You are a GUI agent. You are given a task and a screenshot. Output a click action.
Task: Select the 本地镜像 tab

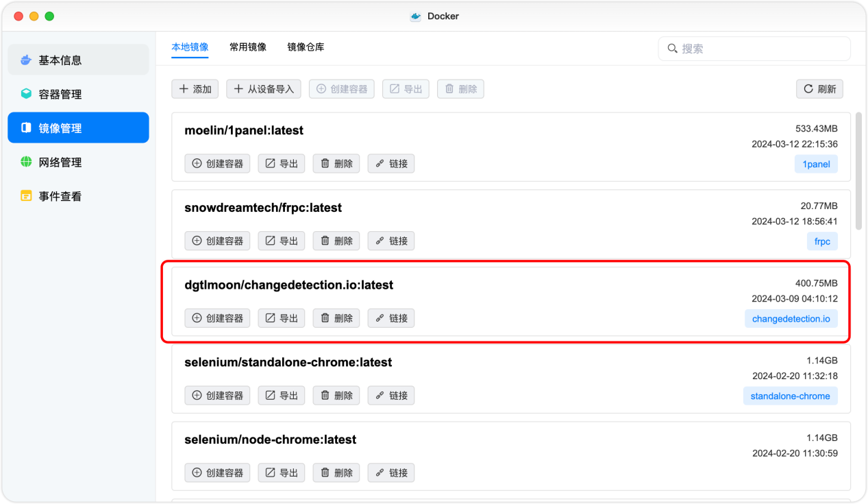pyautogui.click(x=190, y=47)
